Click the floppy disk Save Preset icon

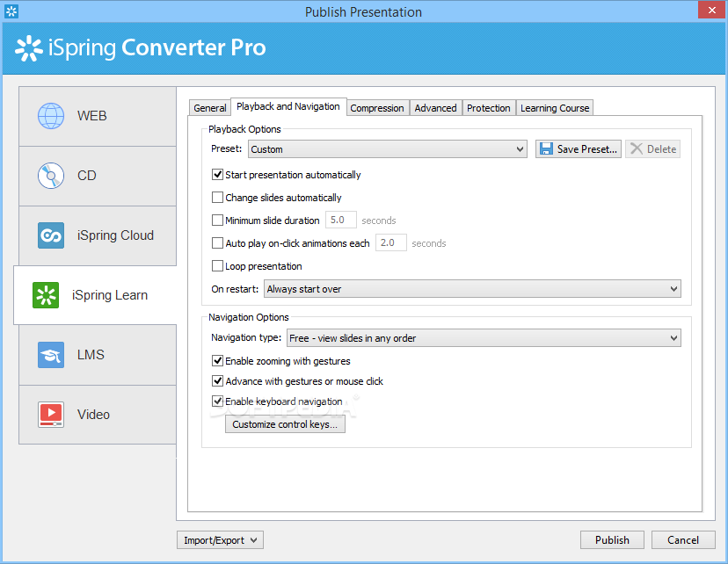(546, 148)
